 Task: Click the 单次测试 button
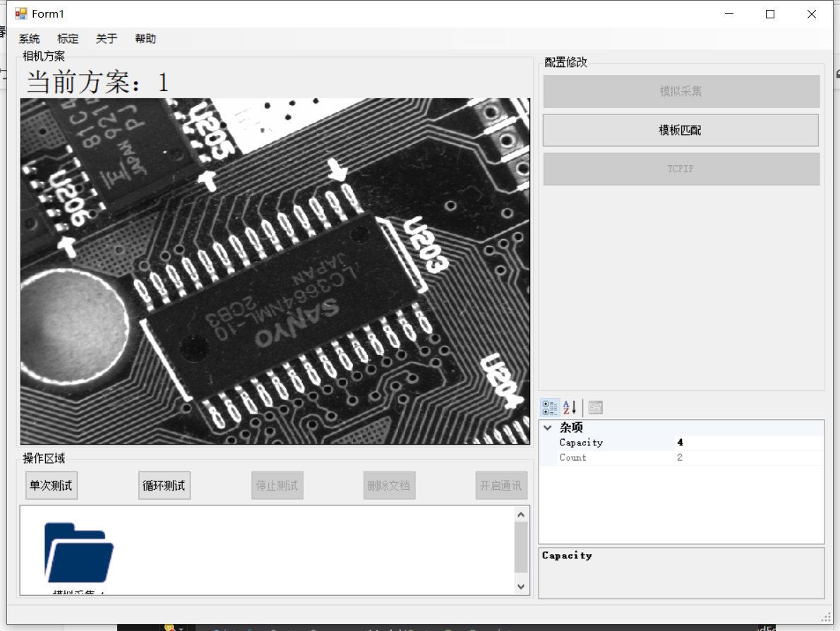click(52, 486)
